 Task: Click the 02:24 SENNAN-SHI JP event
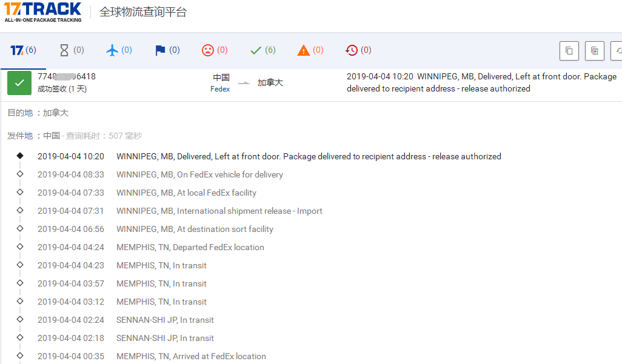point(165,320)
